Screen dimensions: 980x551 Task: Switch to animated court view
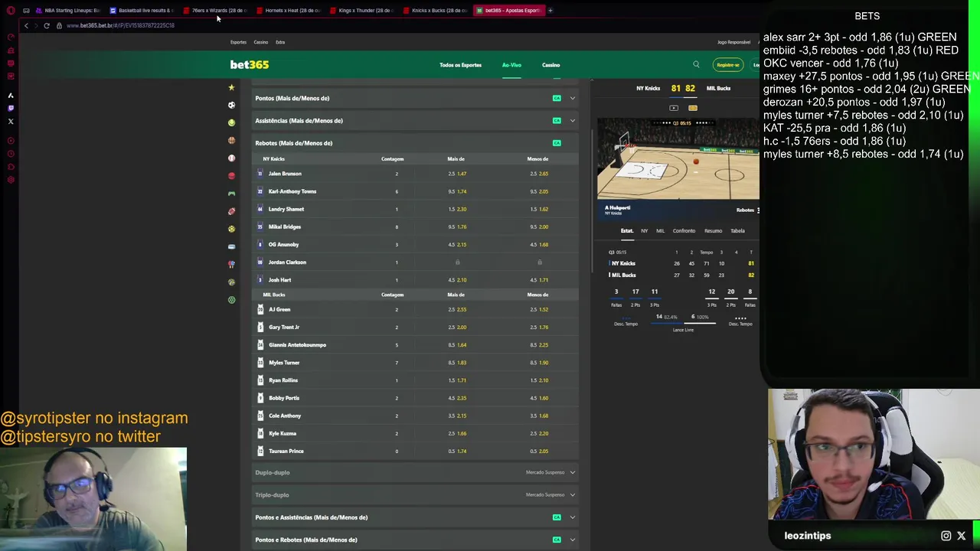pyautogui.click(x=693, y=108)
